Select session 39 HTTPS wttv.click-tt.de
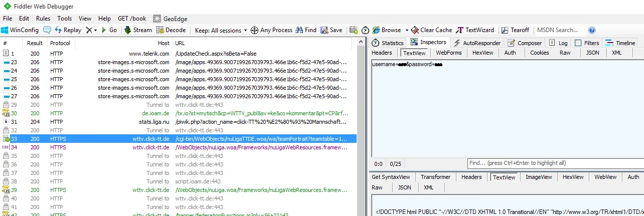Screen dimensions: 644x216 click(x=179, y=190)
